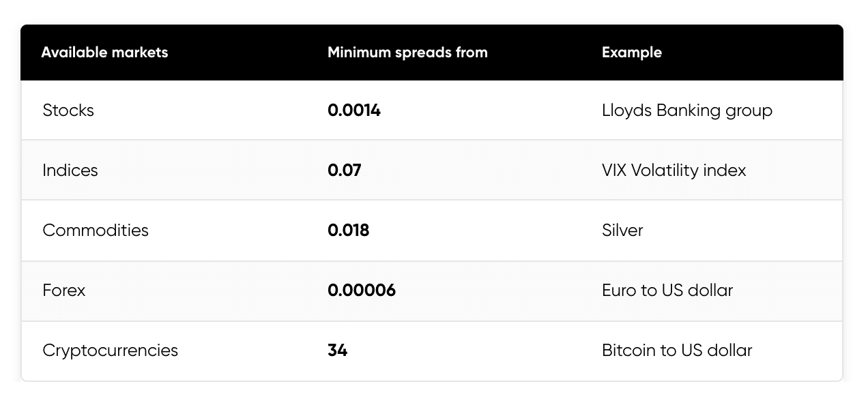Select the Indices market row label
The width and height of the screenshot is (868, 401).
[x=70, y=170]
